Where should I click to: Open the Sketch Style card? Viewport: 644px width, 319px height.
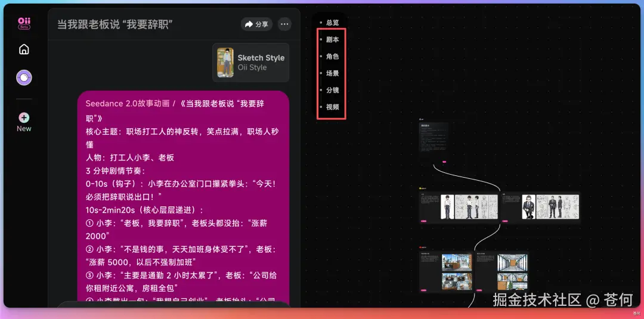tap(251, 63)
